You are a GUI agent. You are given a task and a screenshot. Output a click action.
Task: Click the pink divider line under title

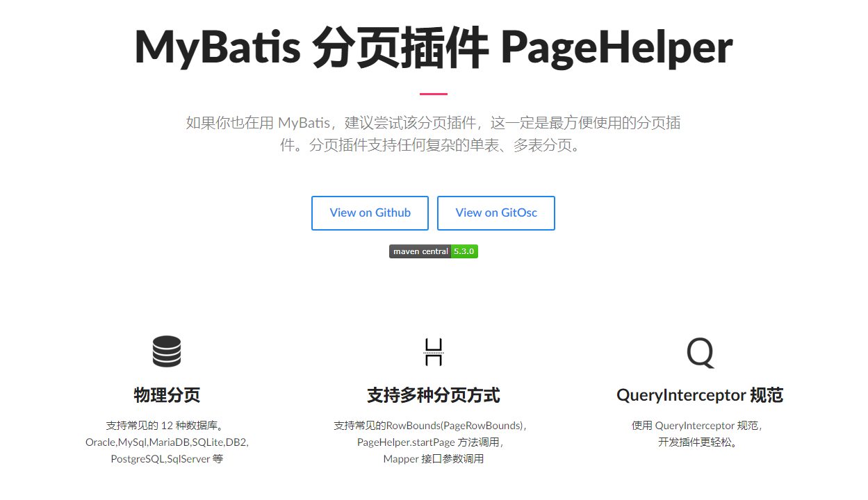pyautogui.click(x=433, y=94)
